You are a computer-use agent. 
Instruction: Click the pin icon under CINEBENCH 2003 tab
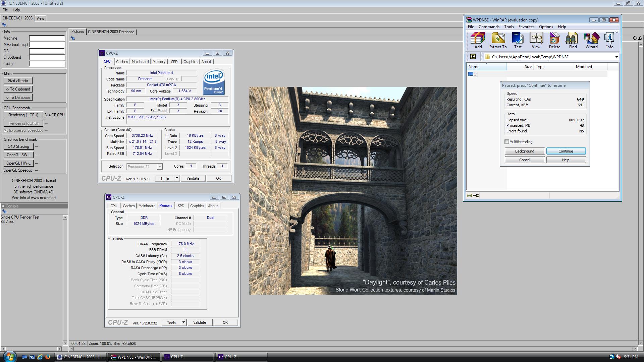(x=4, y=24)
